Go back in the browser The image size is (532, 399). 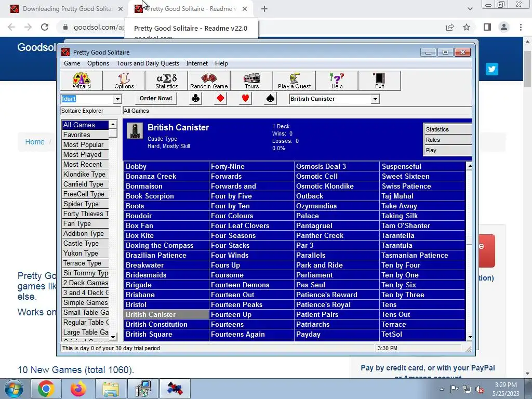[x=11, y=27]
